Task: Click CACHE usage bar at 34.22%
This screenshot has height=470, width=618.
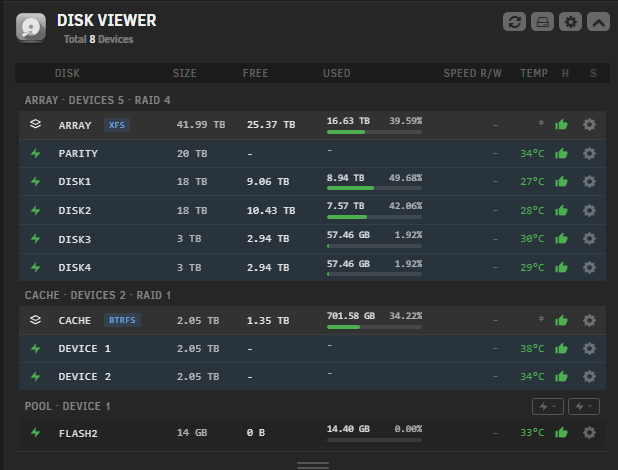Action: pos(374,327)
